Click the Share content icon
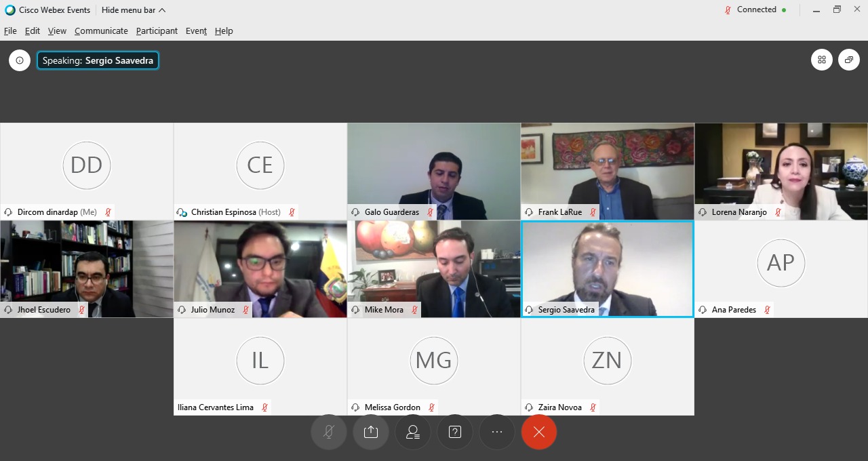The height and width of the screenshot is (461, 868). point(371,432)
